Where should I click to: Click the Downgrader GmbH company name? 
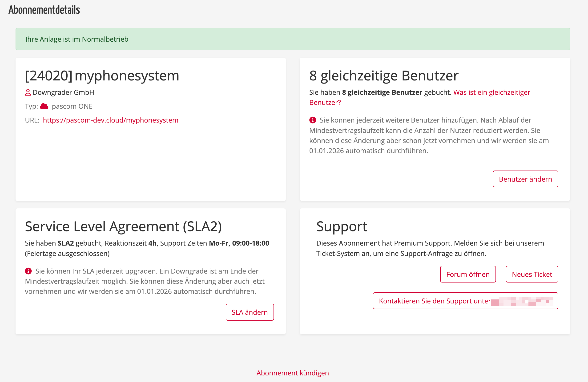[63, 92]
